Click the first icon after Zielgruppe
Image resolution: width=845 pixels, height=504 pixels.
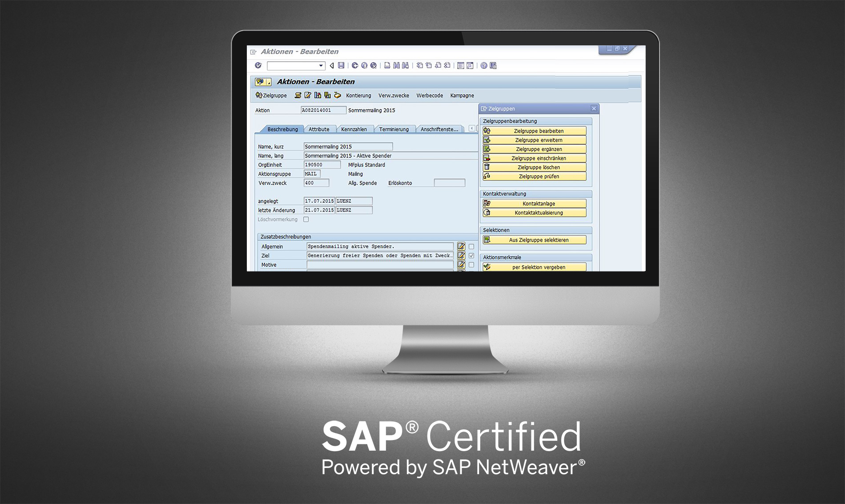point(298,95)
